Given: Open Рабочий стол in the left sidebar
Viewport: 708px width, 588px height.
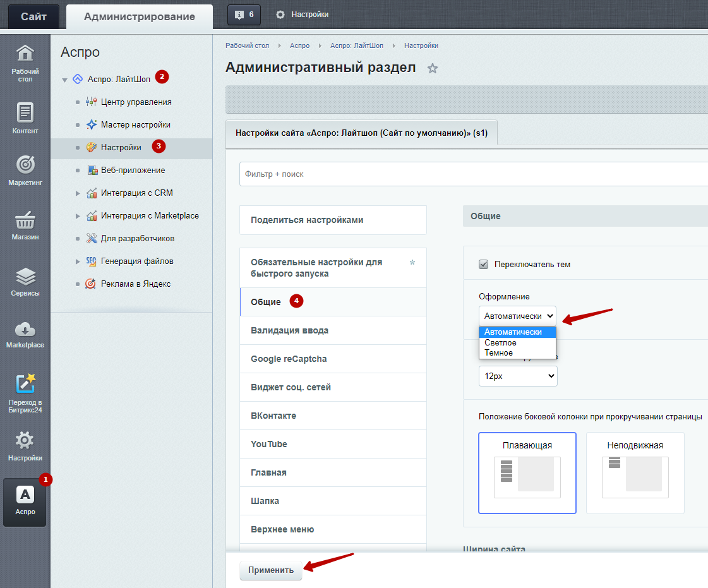Looking at the screenshot, I should tap(25, 63).
